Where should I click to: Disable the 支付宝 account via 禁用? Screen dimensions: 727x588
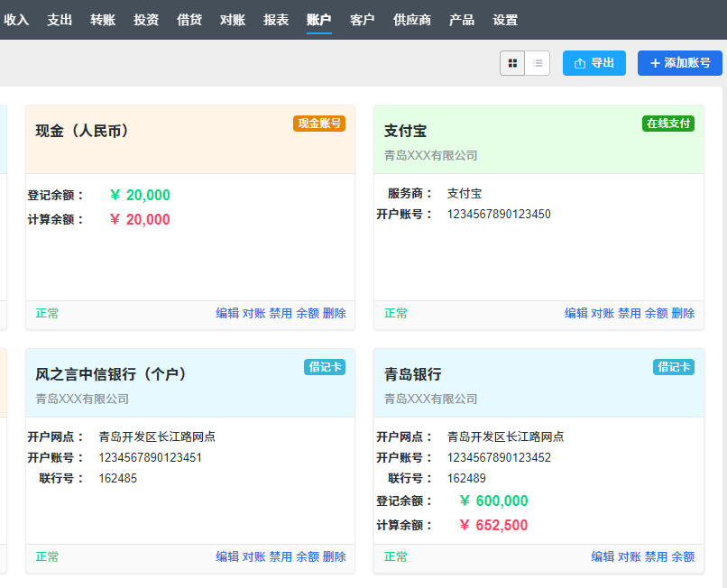tap(630, 314)
